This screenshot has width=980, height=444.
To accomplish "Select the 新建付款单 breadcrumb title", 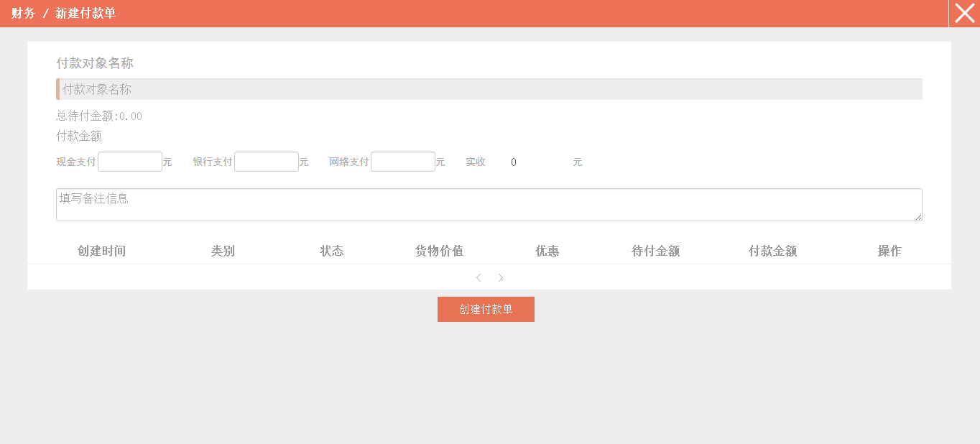I will click(85, 13).
